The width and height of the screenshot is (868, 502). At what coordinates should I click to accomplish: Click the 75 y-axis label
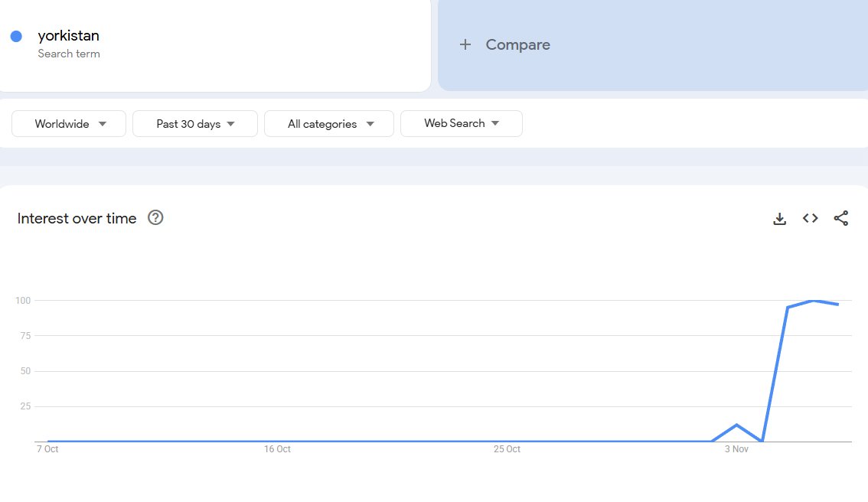(25, 335)
